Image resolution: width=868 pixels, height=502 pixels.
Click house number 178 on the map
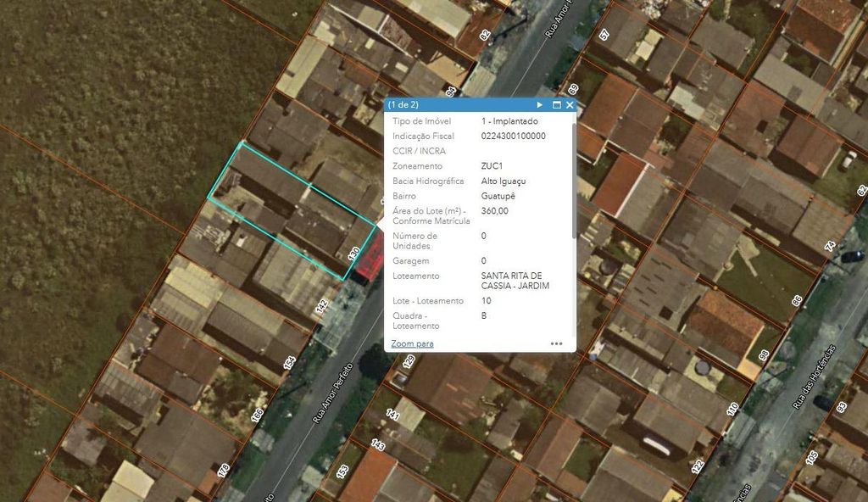pos(223,471)
